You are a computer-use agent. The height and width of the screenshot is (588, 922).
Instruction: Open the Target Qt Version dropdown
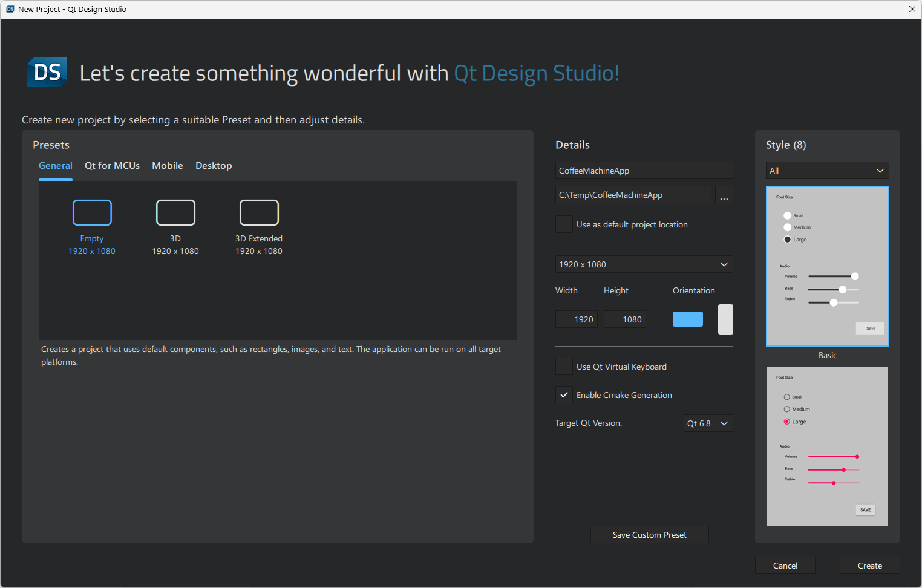click(707, 423)
